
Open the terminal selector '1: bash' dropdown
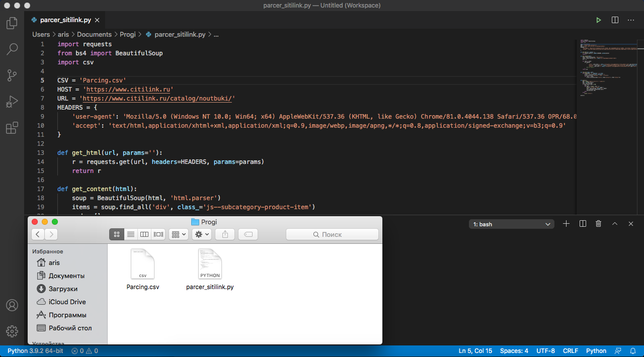click(511, 224)
